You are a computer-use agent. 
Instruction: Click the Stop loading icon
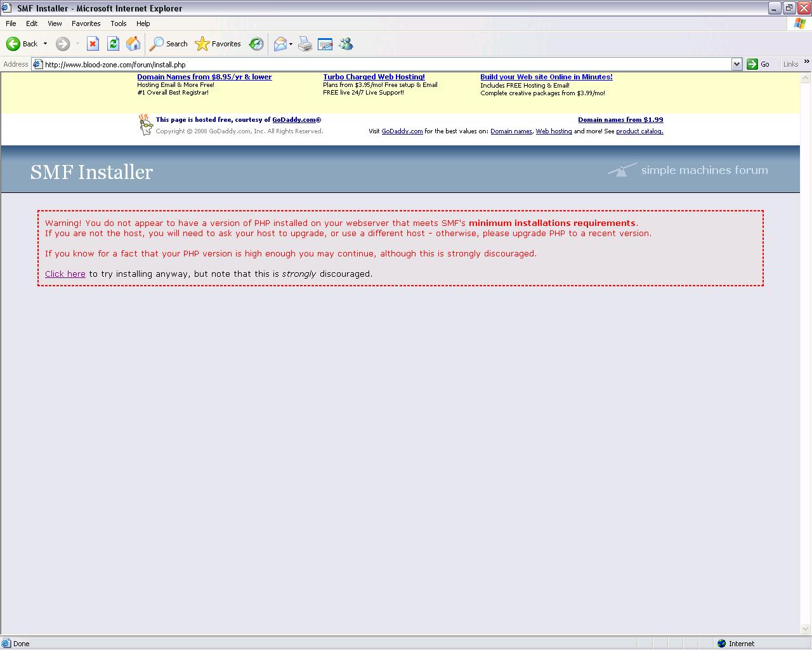click(93, 44)
